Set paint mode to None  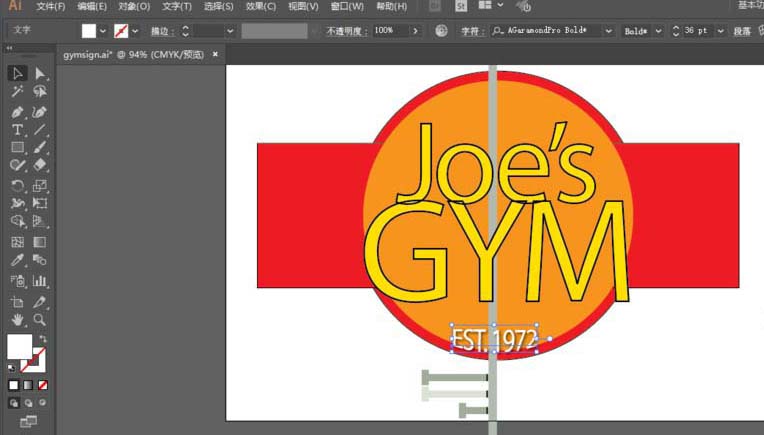(43, 385)
